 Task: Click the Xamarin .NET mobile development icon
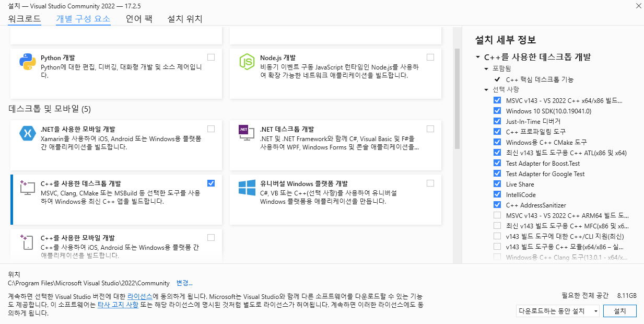pos(27,133)
